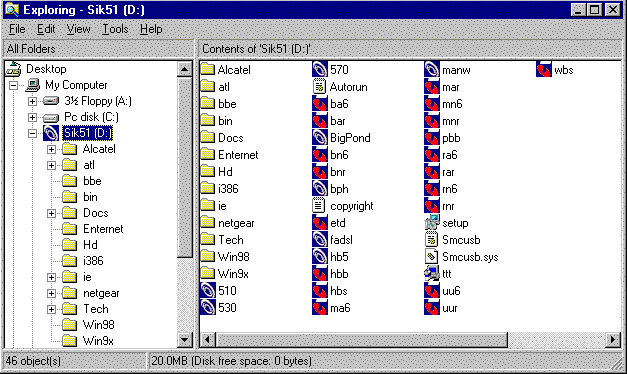The height and width of the screenshot is (374, 627).
Task: Expand the Pc disk (C:) node
Action: pos(32,117)
